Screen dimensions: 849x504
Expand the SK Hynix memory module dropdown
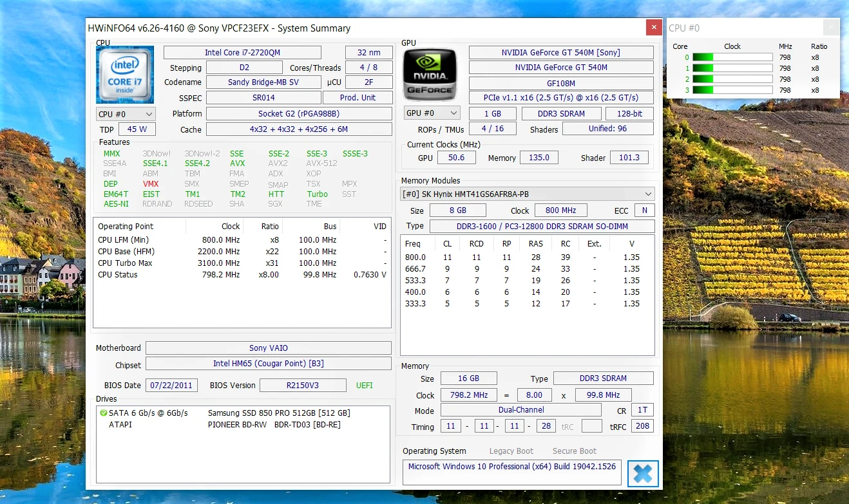(x=528, y=194)
